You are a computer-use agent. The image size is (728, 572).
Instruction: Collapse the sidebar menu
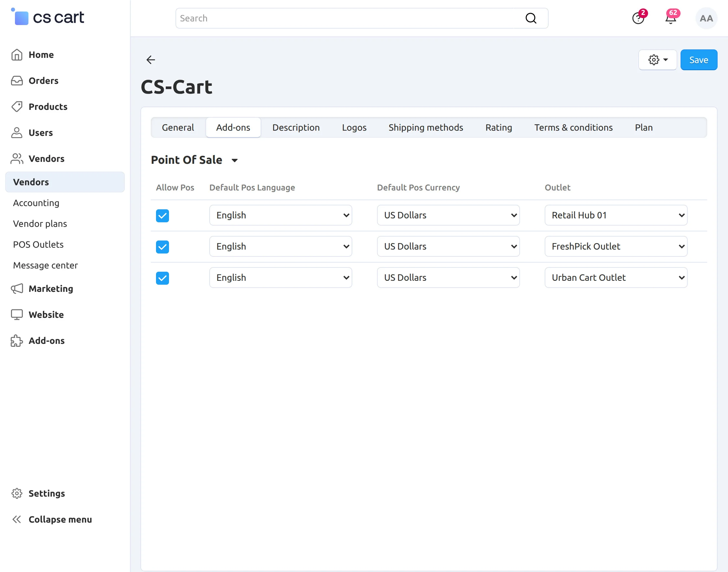click(x=52, y=519)
